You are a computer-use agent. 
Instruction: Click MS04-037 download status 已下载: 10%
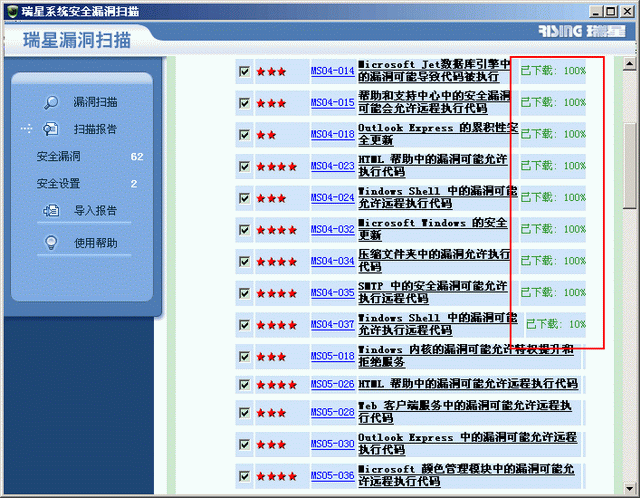(556, 325)
